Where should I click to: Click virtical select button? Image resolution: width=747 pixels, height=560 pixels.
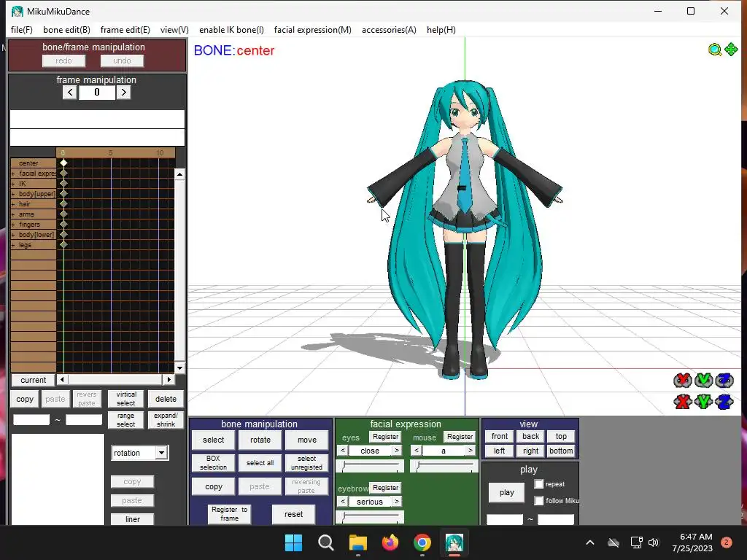point(125,399)
